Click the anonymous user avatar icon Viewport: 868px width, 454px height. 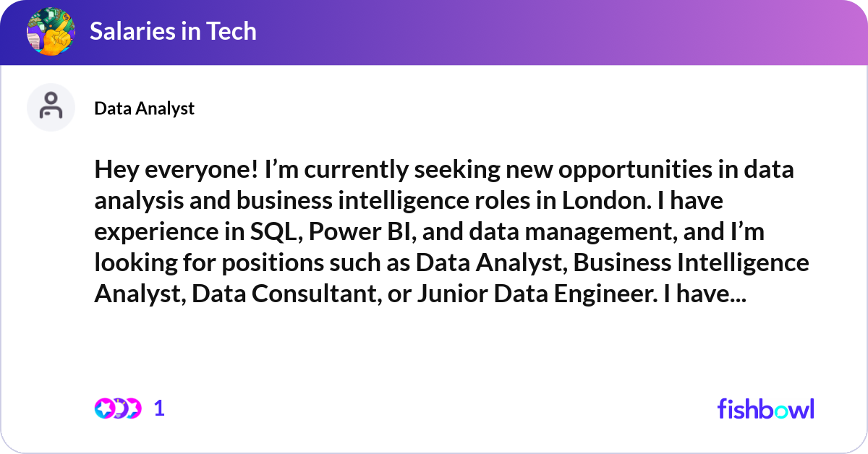pos(51,107)
